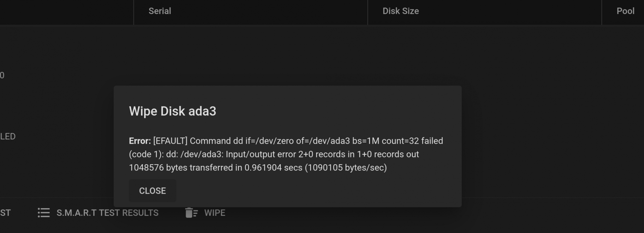Click the bytes transferred message line
The height and width of the screenshot is (233, 644).
tap(258, 168)
